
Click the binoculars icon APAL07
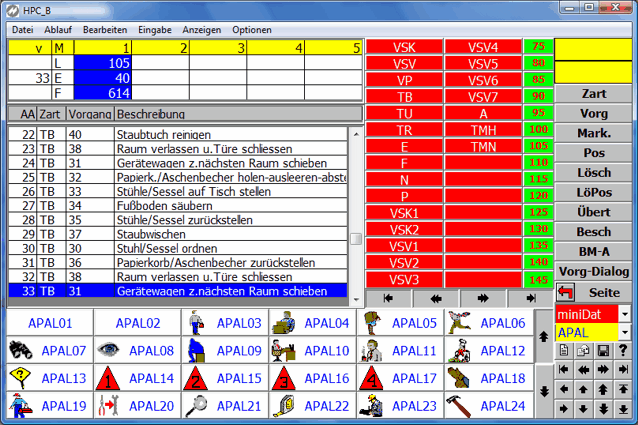[19, 351]
